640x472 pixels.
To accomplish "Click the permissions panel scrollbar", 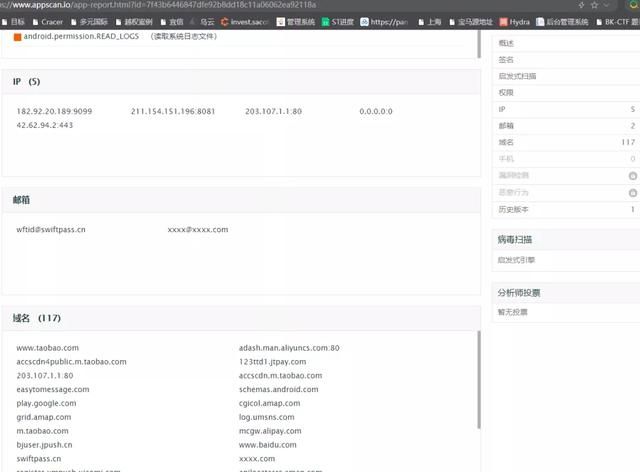I will pos(479,44).
